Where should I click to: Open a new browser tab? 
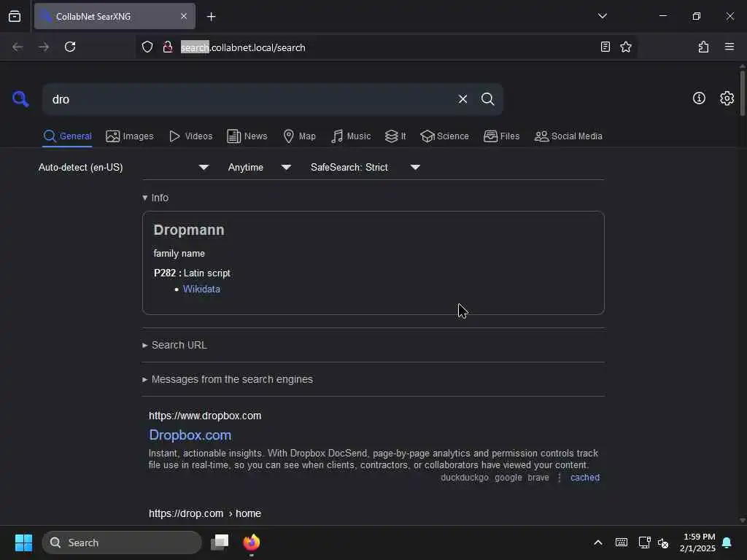tap(211, 17)
